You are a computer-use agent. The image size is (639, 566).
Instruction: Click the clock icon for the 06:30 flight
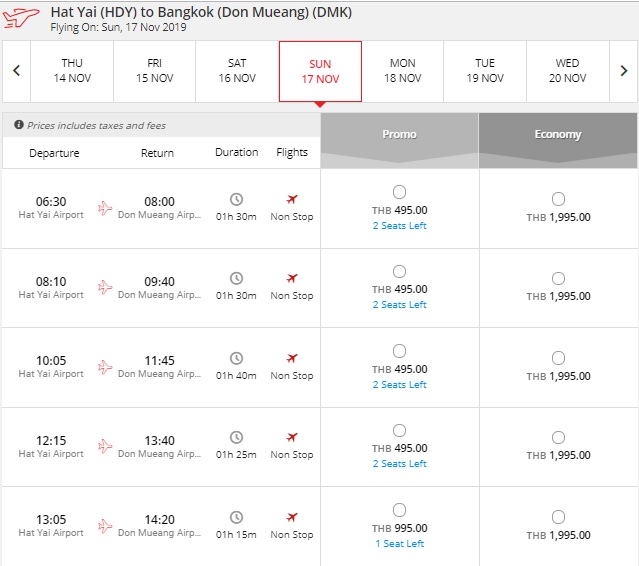point(236,199)
